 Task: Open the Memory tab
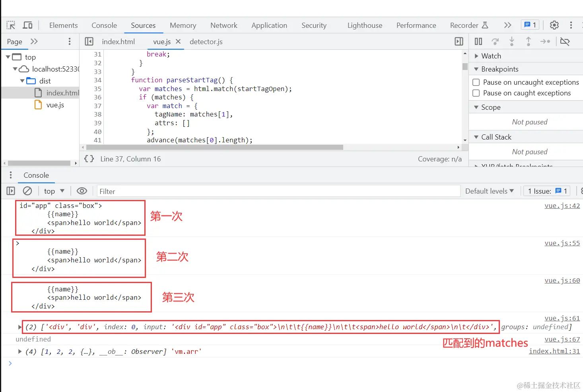pos(183,25)
